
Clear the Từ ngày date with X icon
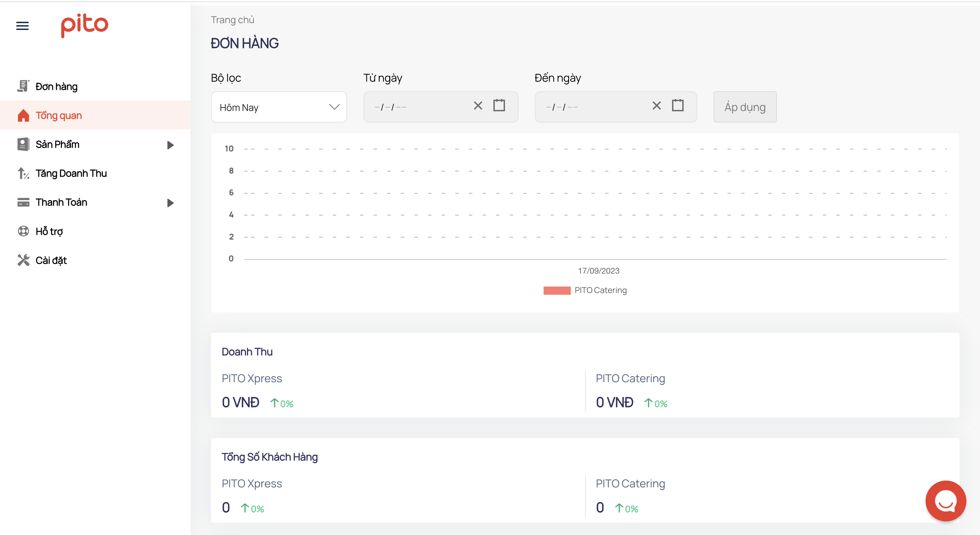[x=478, y=106]
